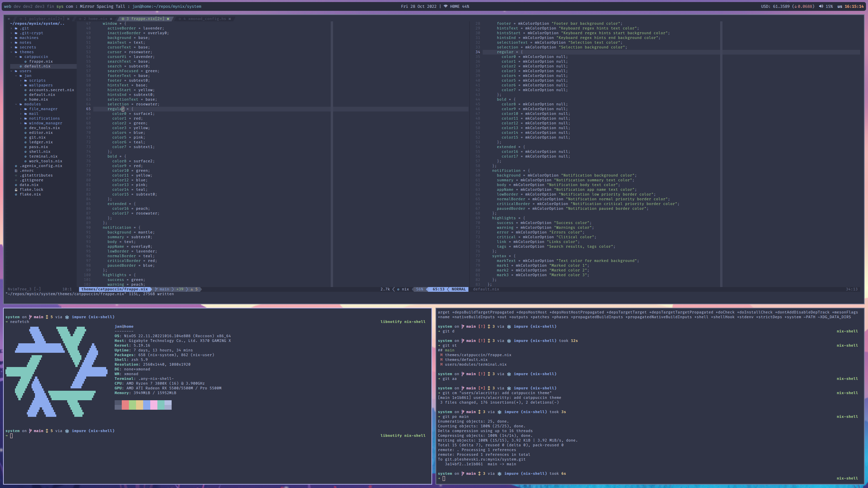Open default.nix under themes in tree

coord(37,66)
